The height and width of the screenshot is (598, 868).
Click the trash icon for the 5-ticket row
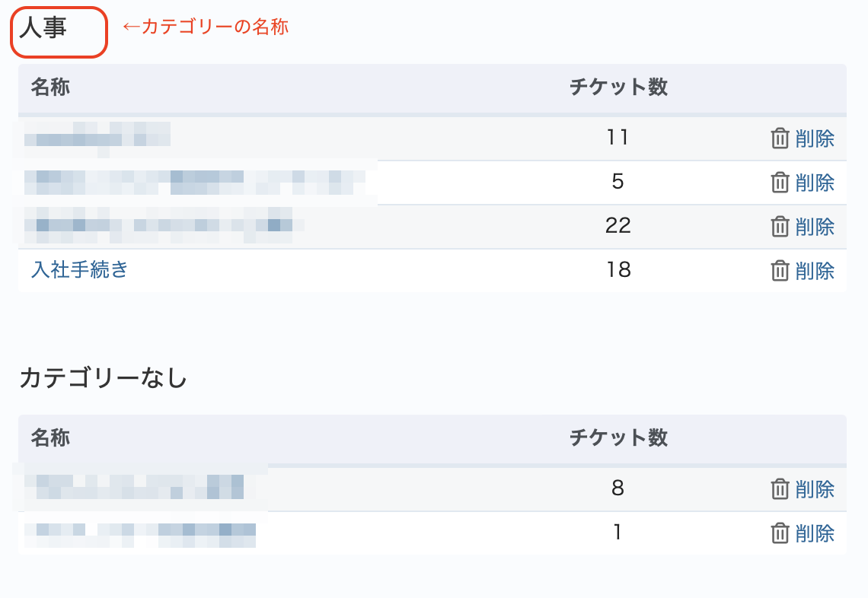[780, 183]
